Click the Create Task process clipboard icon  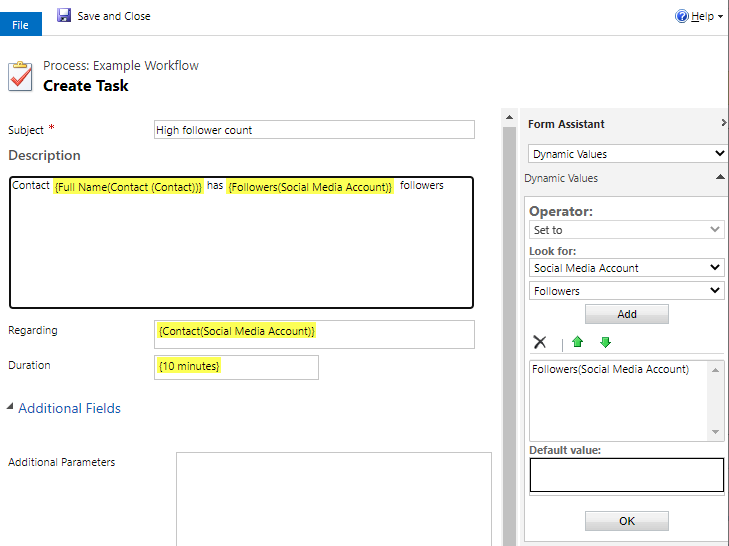(20, 76)
